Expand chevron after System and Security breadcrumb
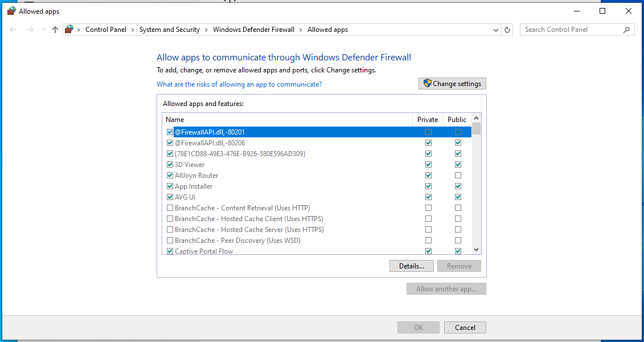 click(x=206, y=30)
